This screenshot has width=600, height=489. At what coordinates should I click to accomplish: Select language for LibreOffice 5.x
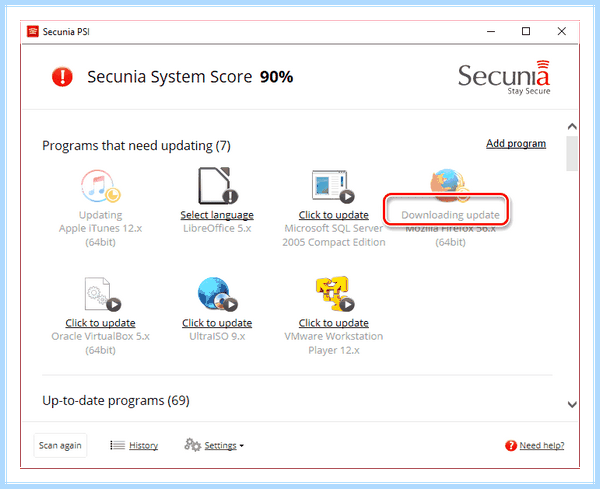click(x=217, y=215)
